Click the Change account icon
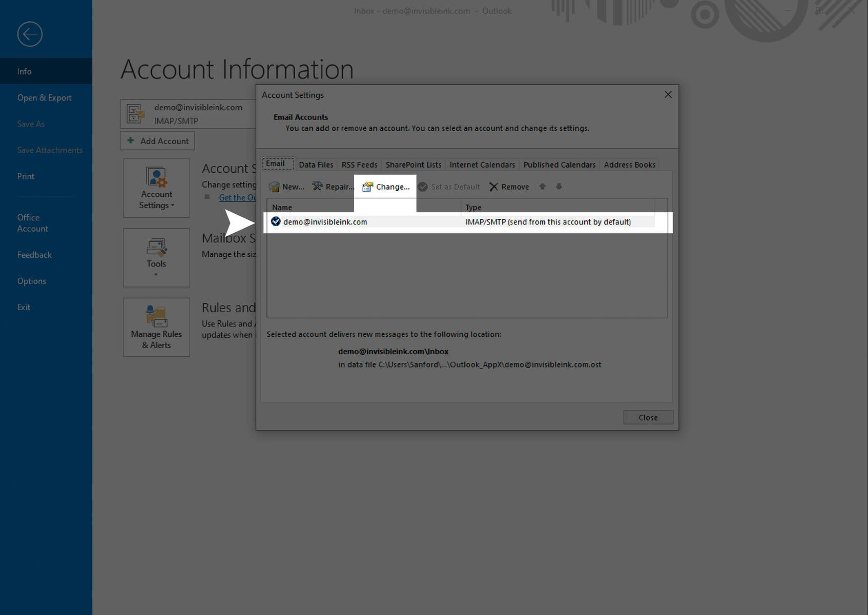The height and width of the screenshot is (615, 868). click(367, 187)
